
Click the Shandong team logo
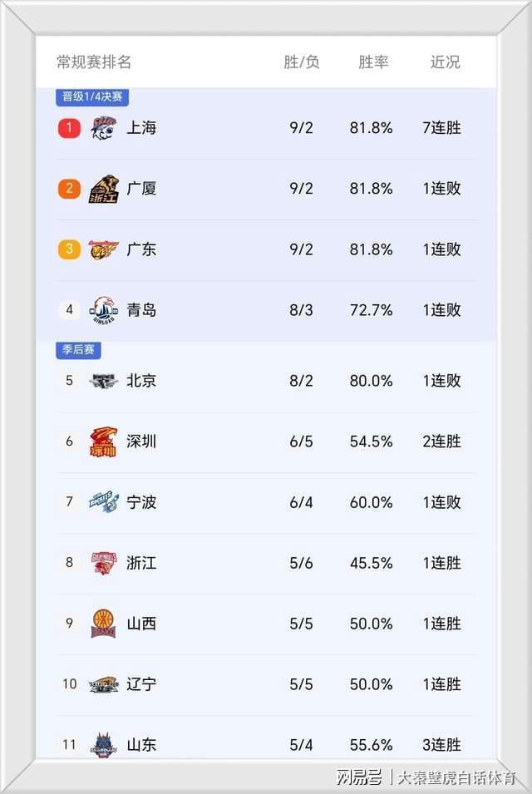pyautogui.click(x=104, y=744)
